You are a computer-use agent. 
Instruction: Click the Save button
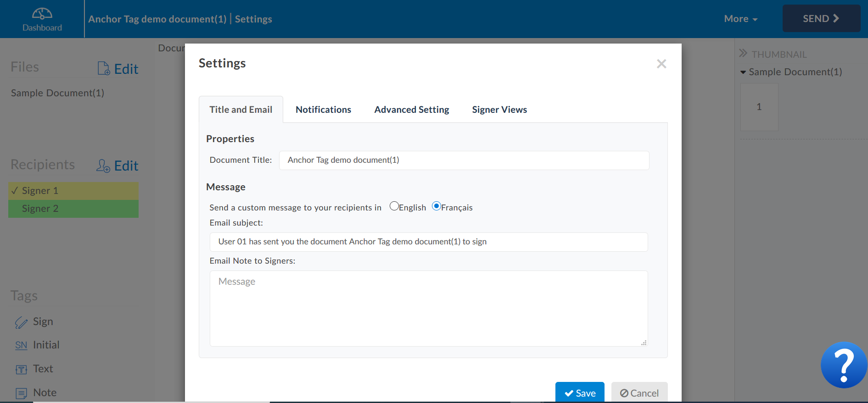point(580,392)
